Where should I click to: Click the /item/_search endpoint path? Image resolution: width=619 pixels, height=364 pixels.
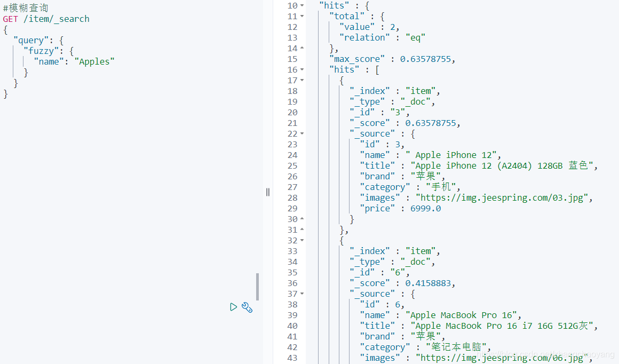[57, 19]
